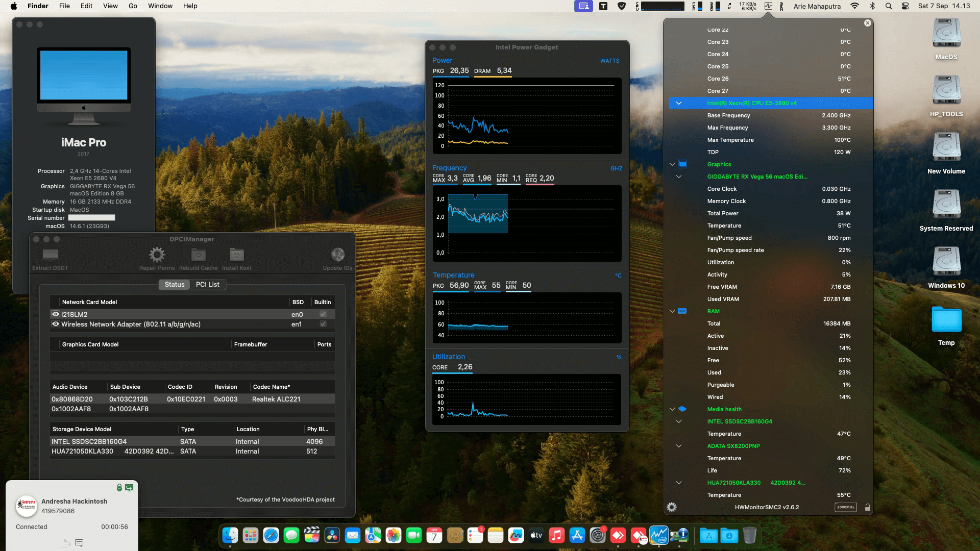Click the 2500MHz frequency control in HWMonitorSMC2
Image resolution: width=980 pixels, height=551 pixels.
coord(846,507)
